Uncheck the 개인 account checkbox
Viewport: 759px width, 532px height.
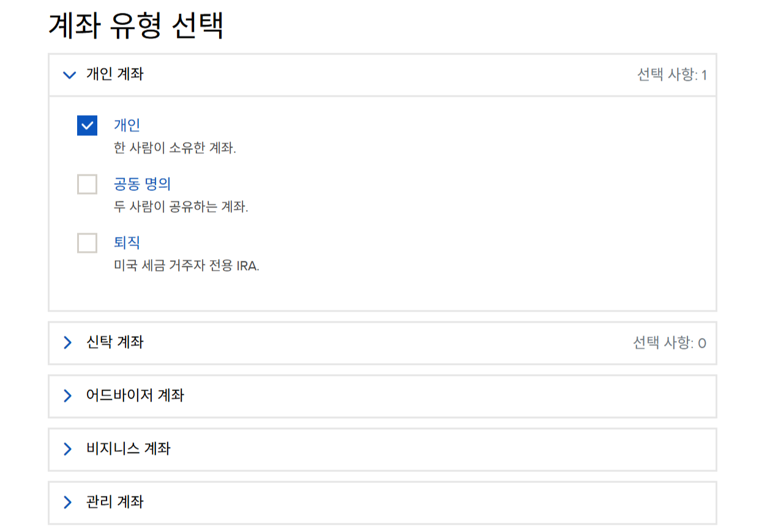pos(87,126)
